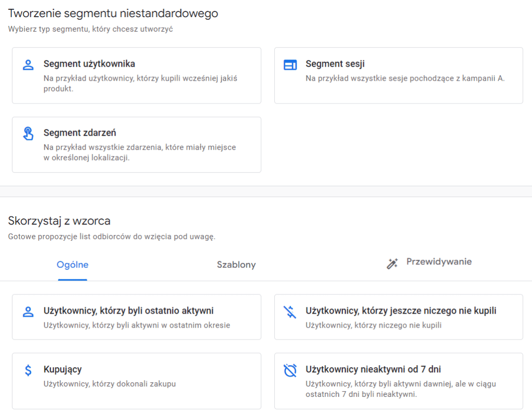Click the session window icon for Segment sesji
This screenshot has height=414, width=532.
click(x=290, y=65)
